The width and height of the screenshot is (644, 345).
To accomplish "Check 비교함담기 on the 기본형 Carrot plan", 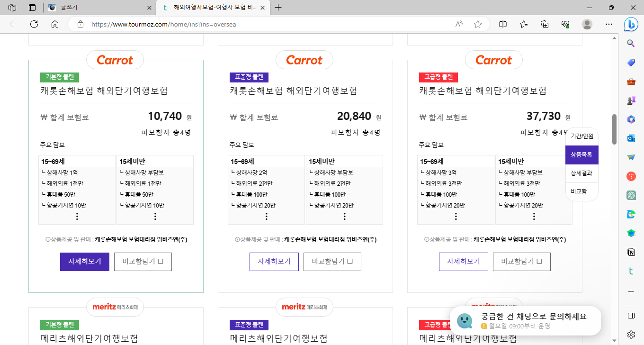I will click(x=143, y=262).
